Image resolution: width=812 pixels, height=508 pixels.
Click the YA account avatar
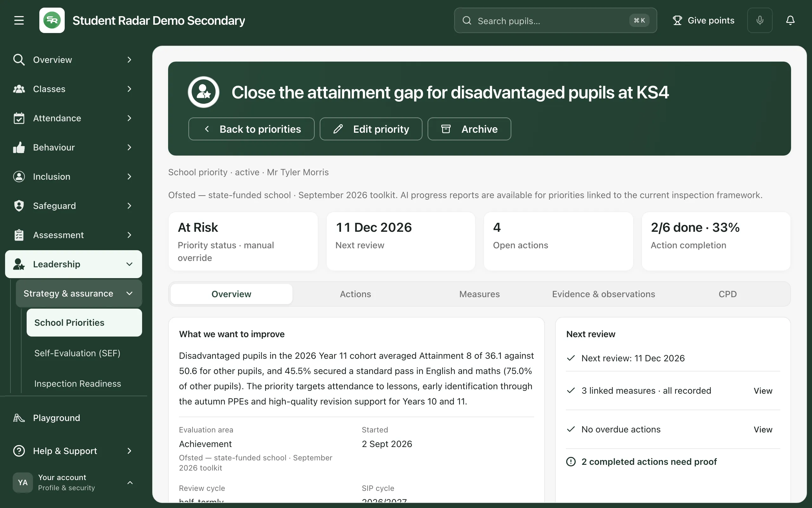tap(23, 483)
